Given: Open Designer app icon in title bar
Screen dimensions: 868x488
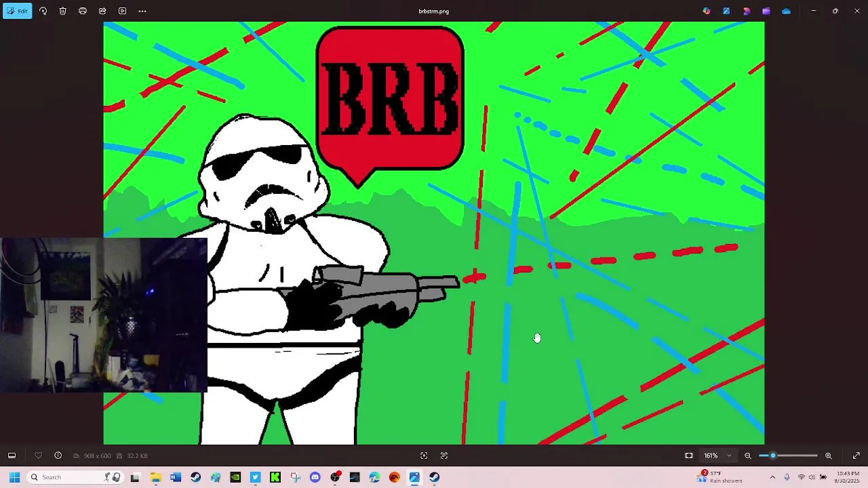Looking at the screenshot, I should [x=726, y=11].
